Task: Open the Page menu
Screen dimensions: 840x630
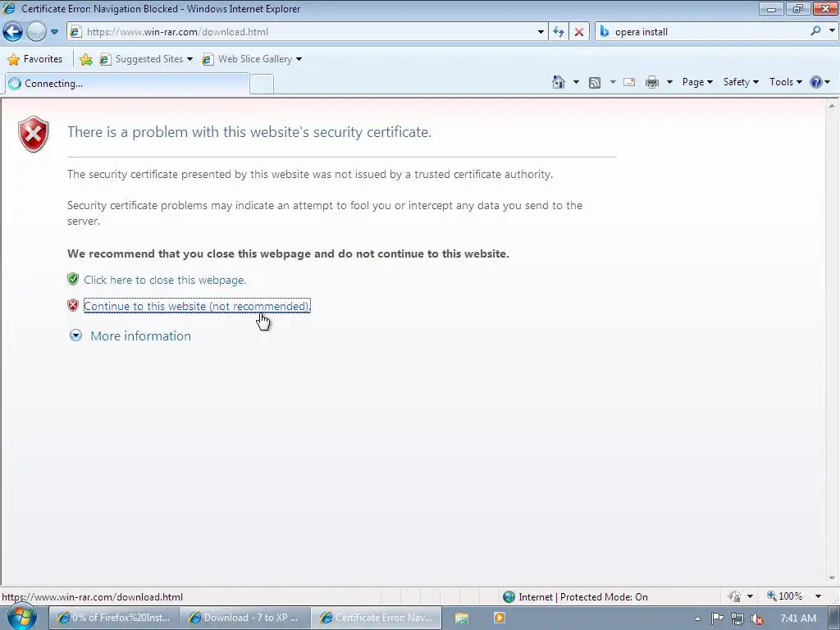Action: (x=697, y=82)
